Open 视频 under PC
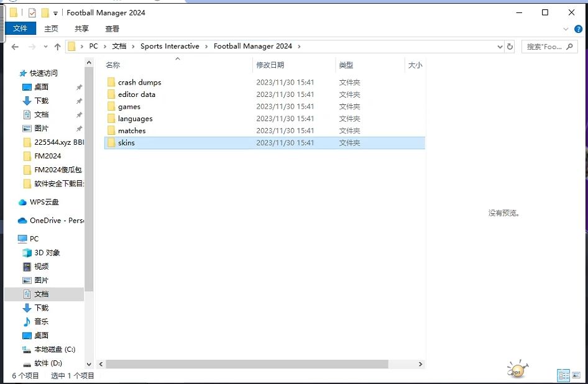 [x=41, y=267]
